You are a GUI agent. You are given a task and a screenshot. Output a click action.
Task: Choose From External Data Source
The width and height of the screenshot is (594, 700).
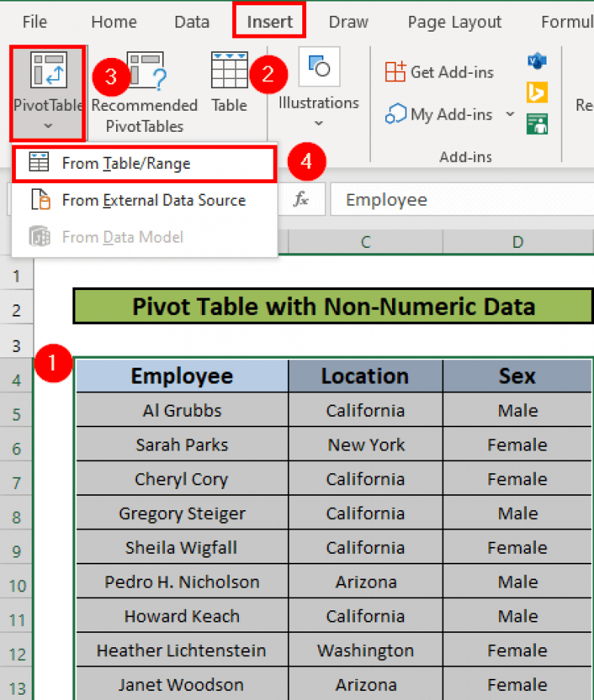(x=145, y=200)
